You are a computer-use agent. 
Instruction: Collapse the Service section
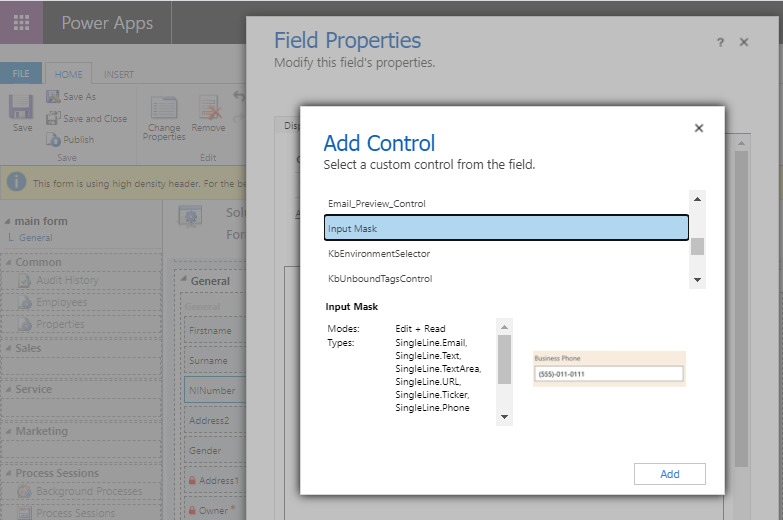point(8,389)
